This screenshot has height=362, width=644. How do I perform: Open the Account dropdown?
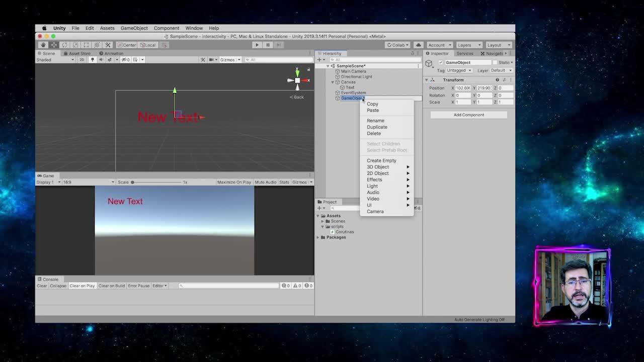tap(439, 45)
